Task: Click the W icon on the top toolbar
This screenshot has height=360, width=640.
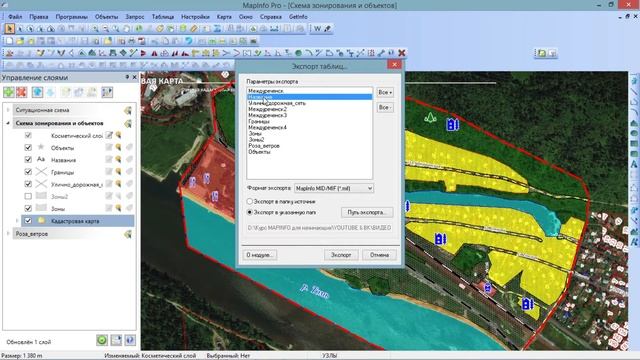Action: click(317, 29)
